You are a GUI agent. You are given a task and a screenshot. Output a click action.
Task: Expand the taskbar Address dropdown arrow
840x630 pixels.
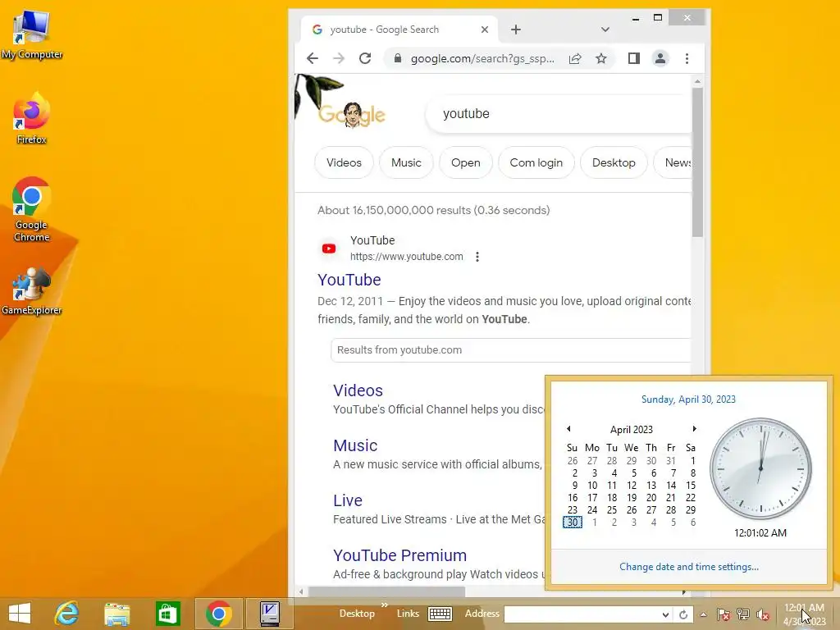coord(665,614)
